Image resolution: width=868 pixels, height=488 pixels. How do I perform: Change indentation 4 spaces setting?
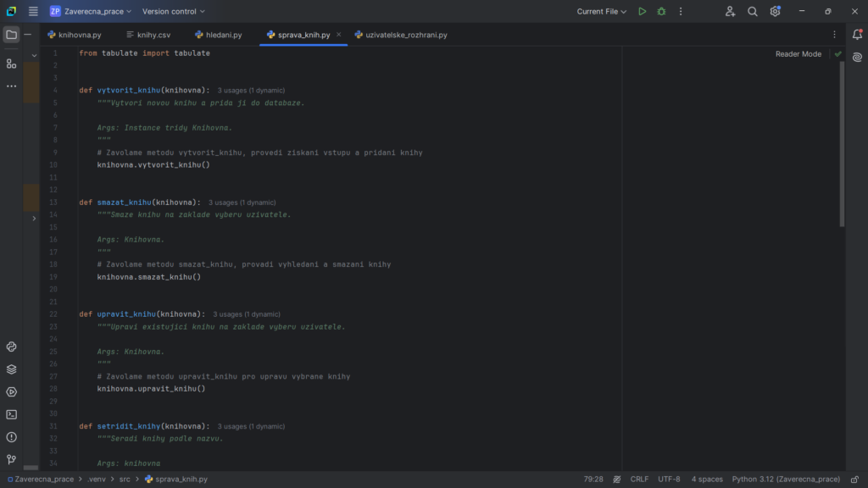[707, 480]
